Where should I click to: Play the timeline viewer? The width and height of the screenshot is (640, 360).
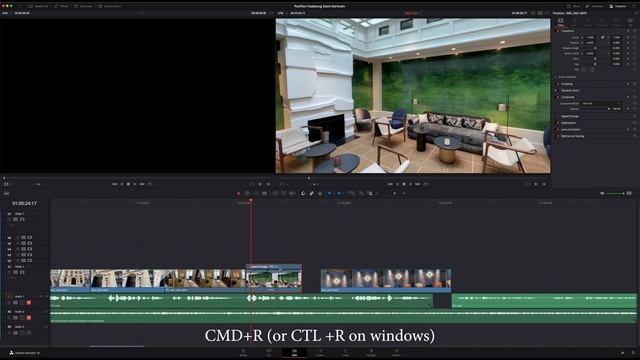(411, 184)
